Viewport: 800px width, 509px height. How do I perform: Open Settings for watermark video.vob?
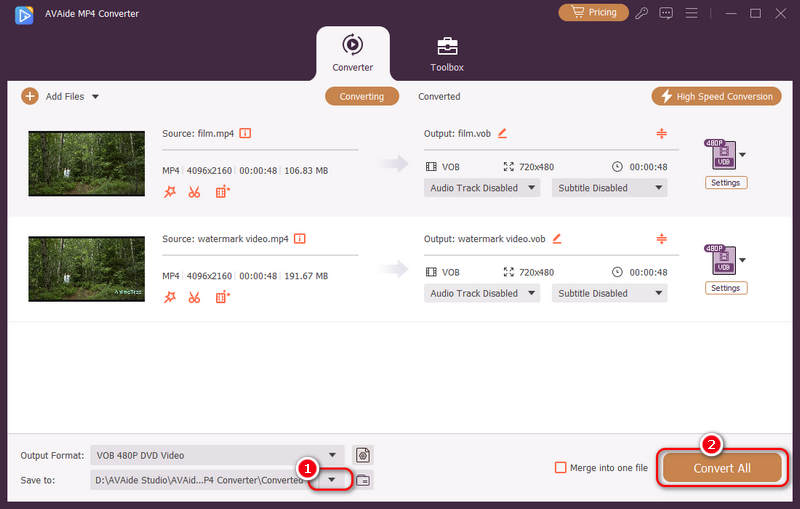pyautogui.click(x=726, y=288)
